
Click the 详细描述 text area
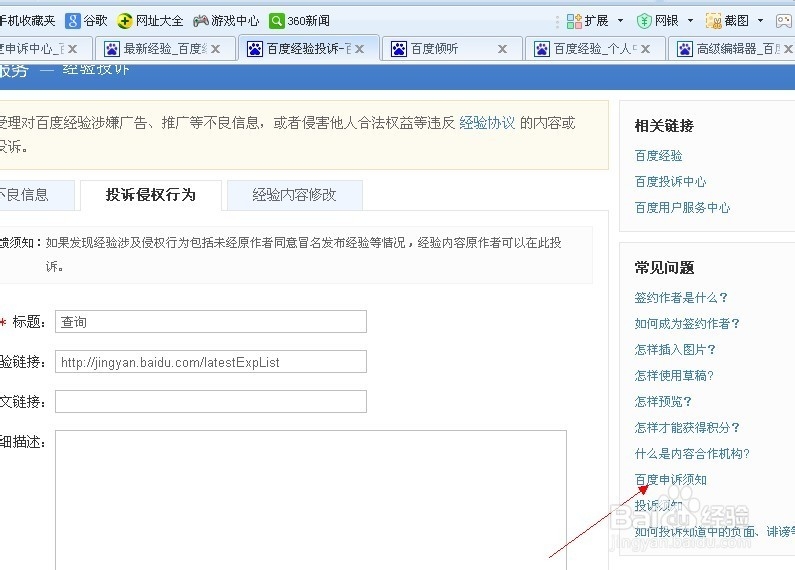(311, 500)
